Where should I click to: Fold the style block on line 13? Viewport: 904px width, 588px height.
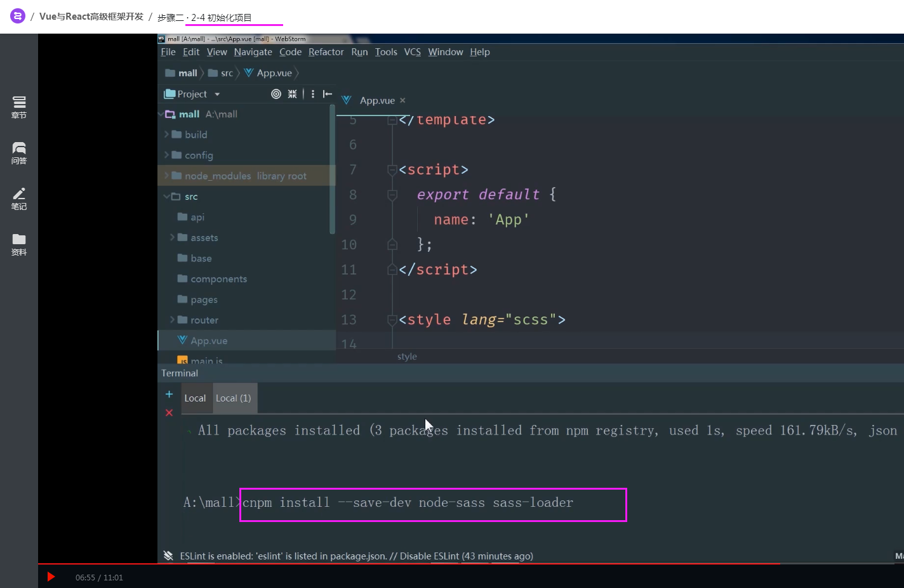click(392, 320)
